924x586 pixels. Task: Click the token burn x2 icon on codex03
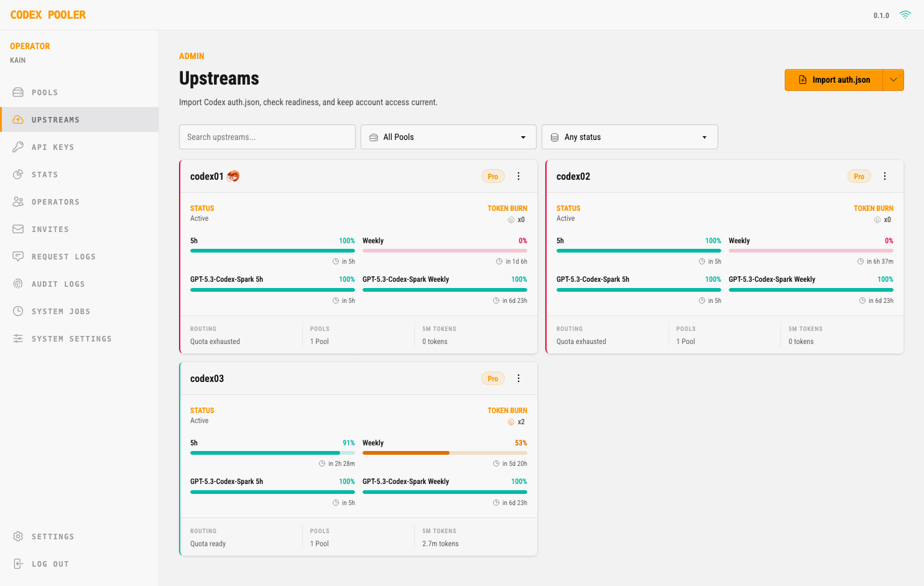click(x=511, y=422)
